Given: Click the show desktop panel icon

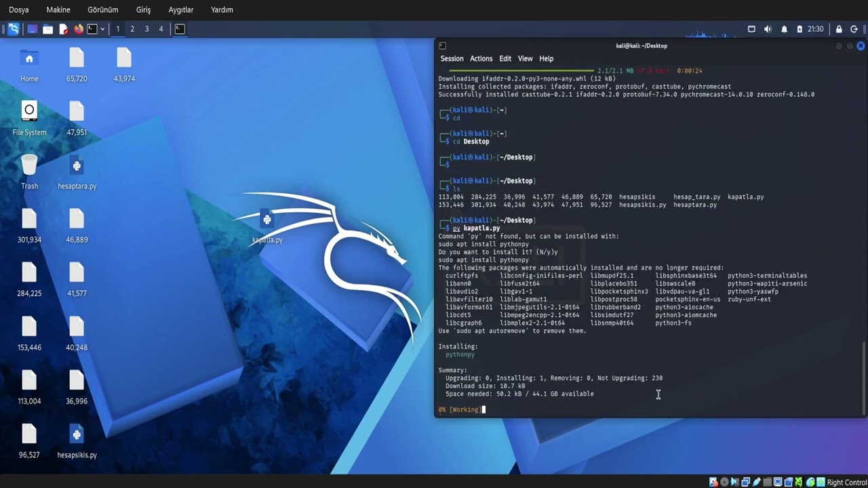Looking at the screenshot, I should [x=32, y=29].
